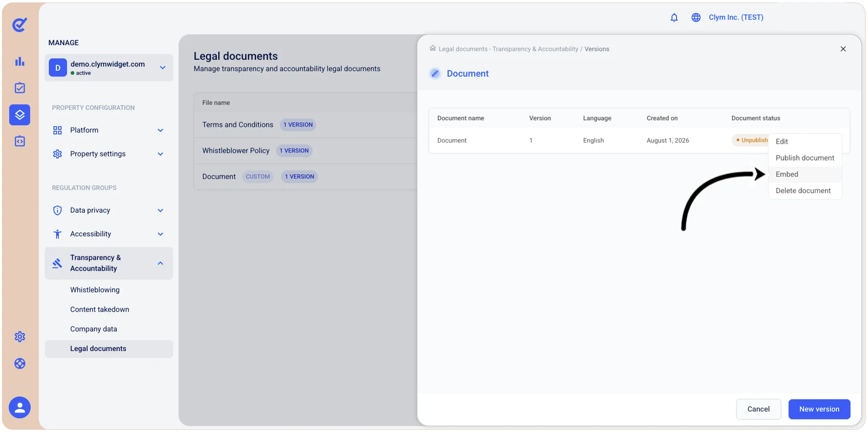Click the globe language icon

pyautogui.click(x=696, y=17)
